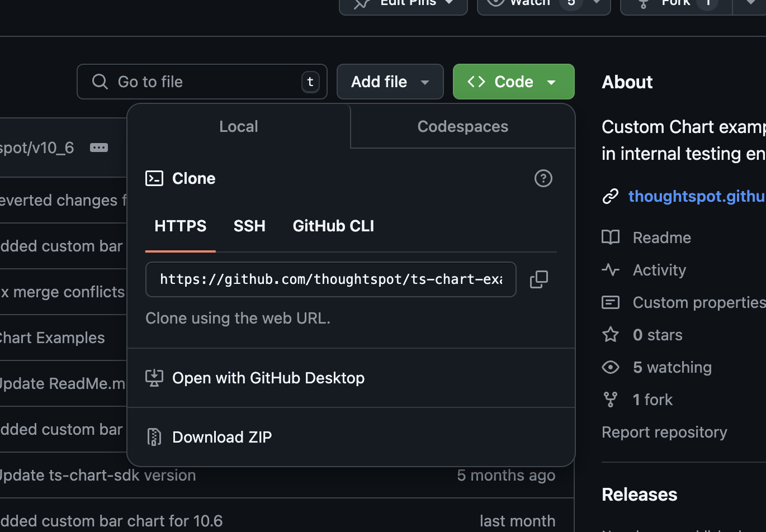
Task: Click the GitHub Desktop download icon
Action: pos(154,378)
